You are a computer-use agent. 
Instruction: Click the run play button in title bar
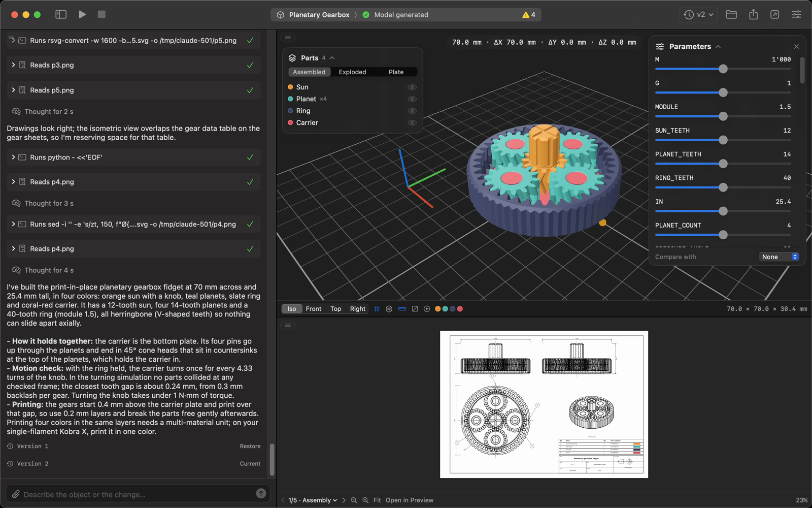82,15
